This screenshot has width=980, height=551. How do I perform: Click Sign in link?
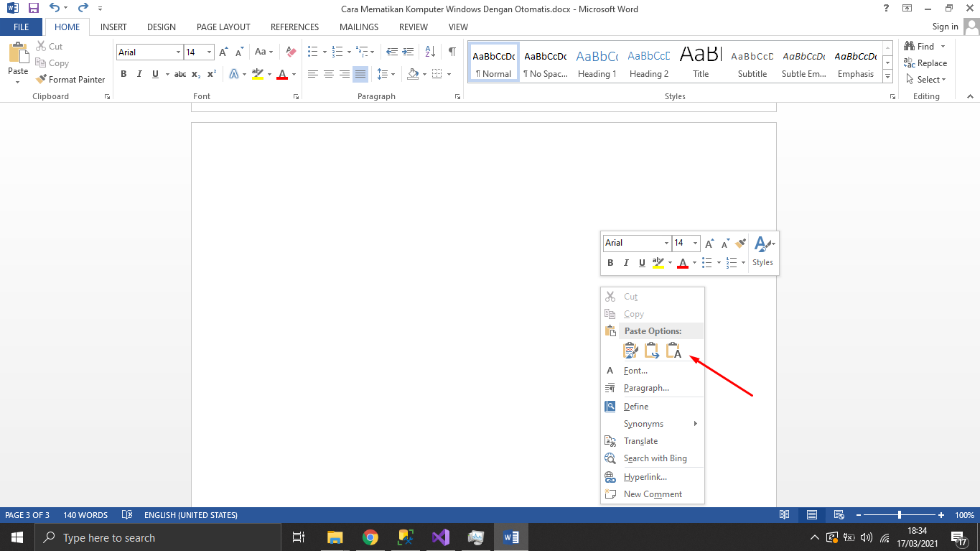coord(945,27)
